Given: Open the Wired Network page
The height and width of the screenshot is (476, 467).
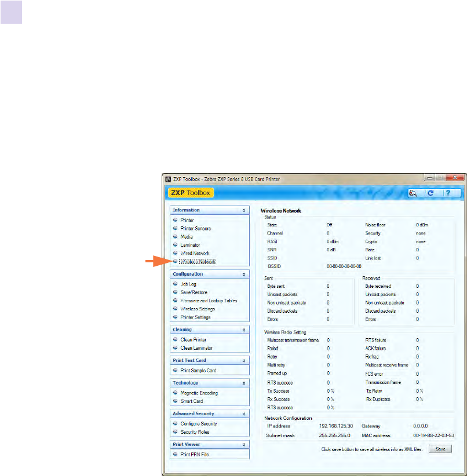Looking at the screenshot, I should click(195, 253).
